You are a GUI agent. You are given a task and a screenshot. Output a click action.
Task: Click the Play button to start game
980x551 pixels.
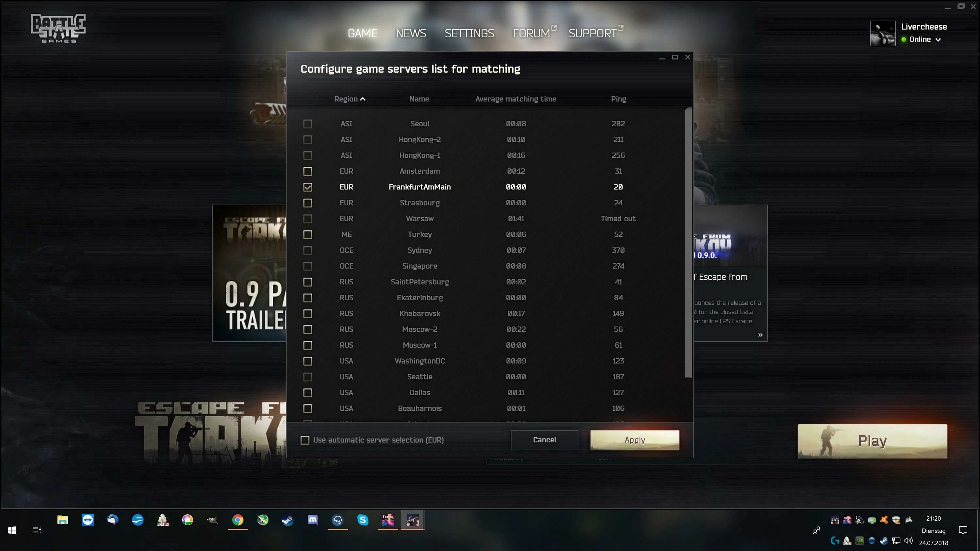[872, 441]
